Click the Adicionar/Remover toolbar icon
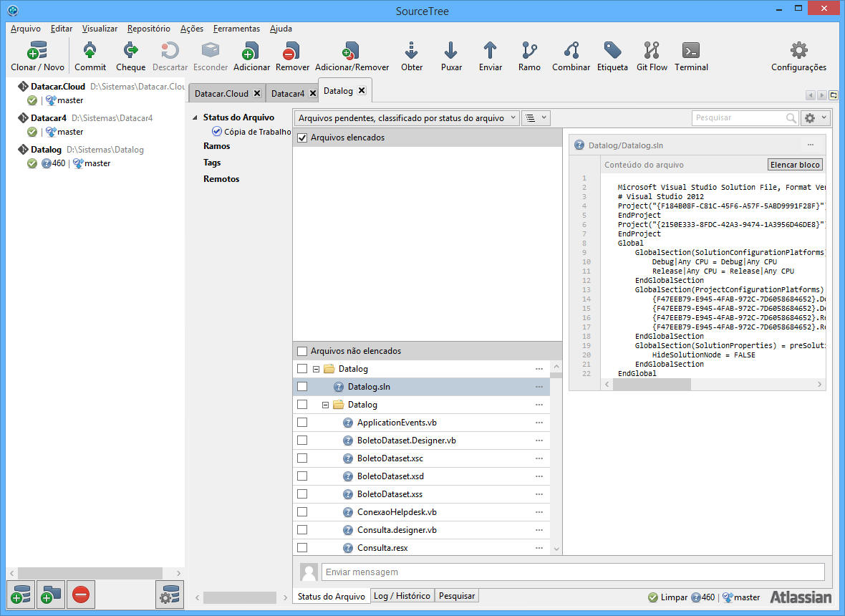 coord(352,51)
